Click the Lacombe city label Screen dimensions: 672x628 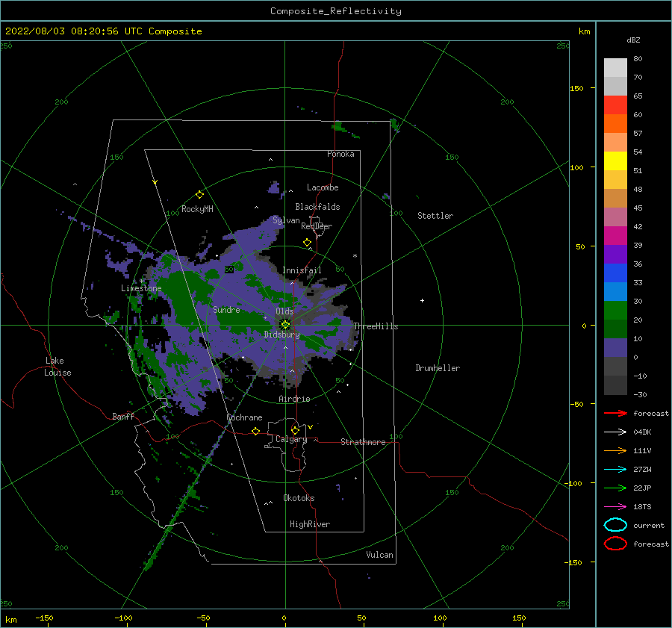pos(323,187)
